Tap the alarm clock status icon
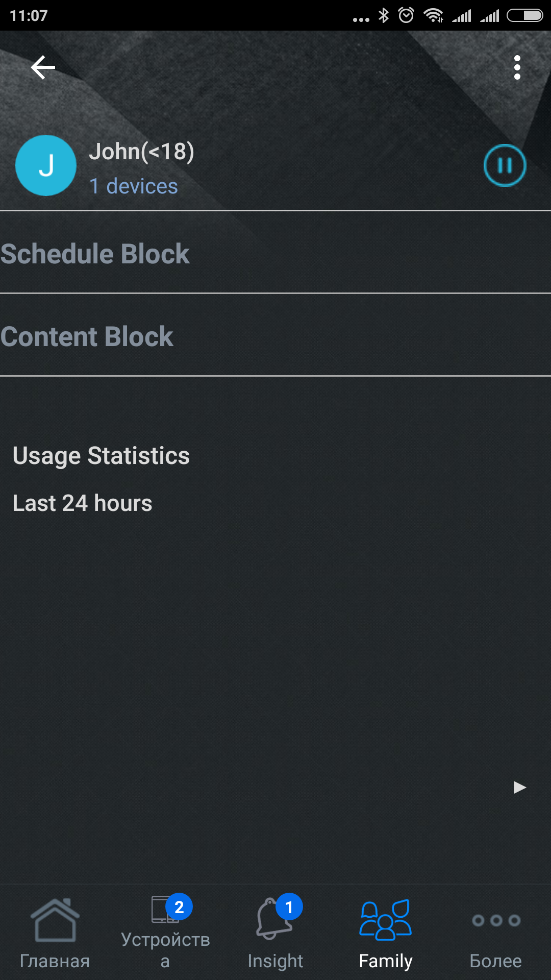The height and width of the screenshot is (980, 551). click(406, 16)
